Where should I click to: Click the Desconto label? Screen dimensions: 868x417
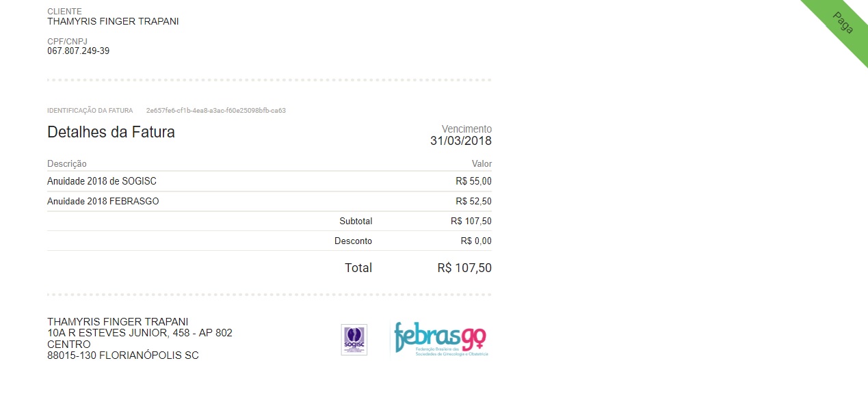353,241
